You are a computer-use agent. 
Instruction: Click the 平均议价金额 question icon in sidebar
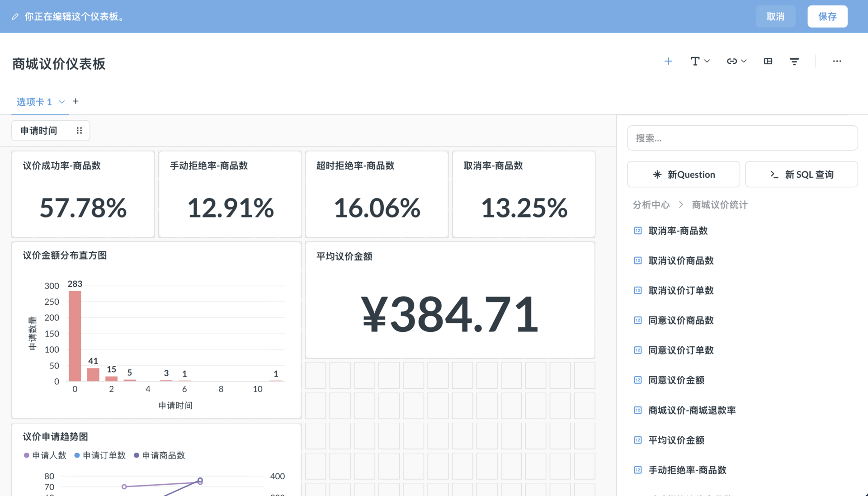click(637, 440)
